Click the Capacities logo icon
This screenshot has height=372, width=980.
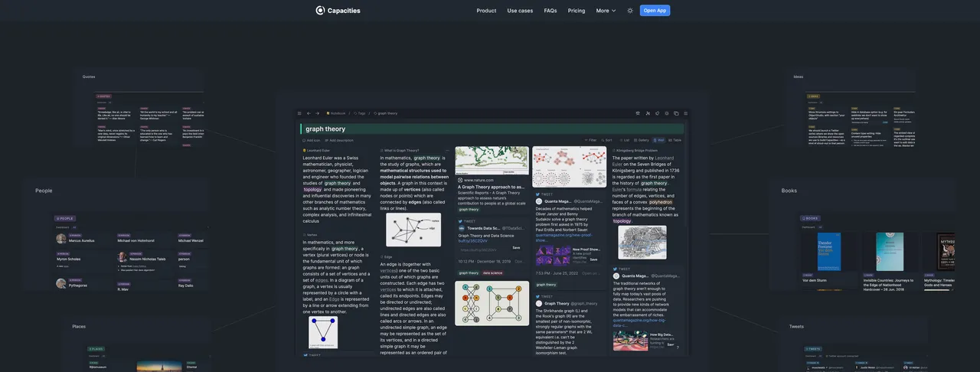pyautogui.click(x=320, y=10)
